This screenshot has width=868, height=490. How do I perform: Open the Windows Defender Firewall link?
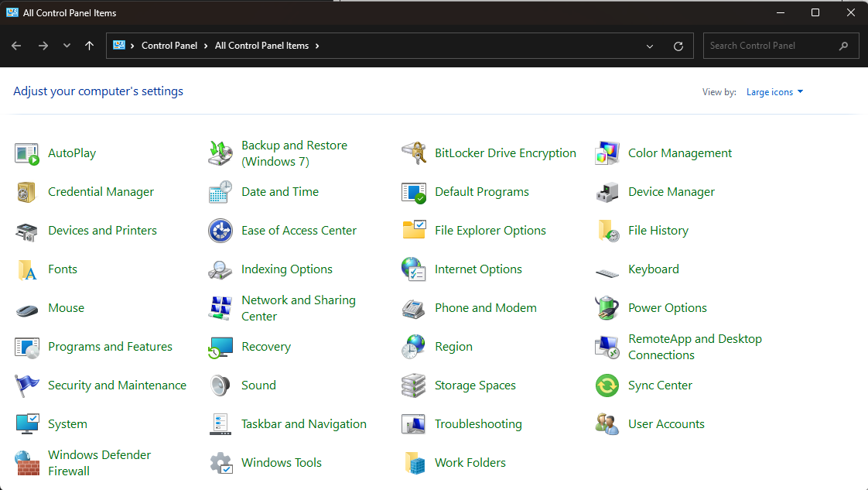[100, 463]
